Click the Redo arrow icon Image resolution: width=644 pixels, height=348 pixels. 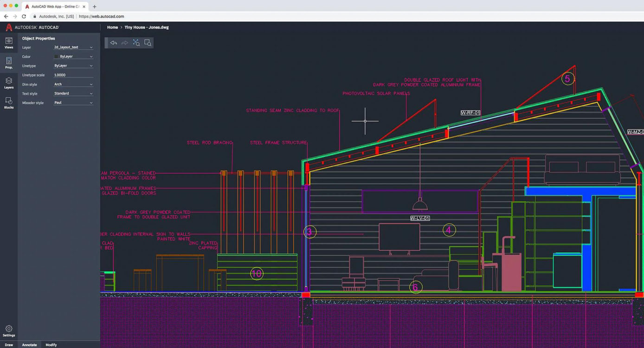124,42
